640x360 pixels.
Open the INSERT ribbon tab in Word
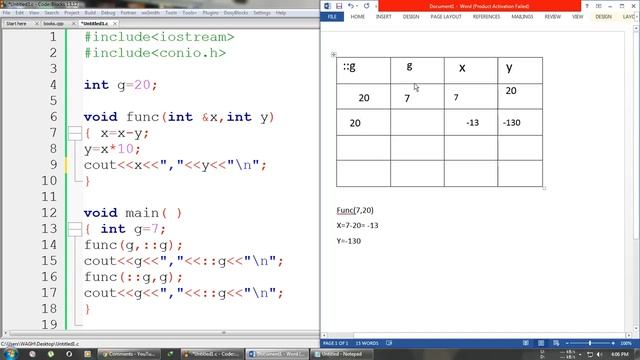point(384,17)
